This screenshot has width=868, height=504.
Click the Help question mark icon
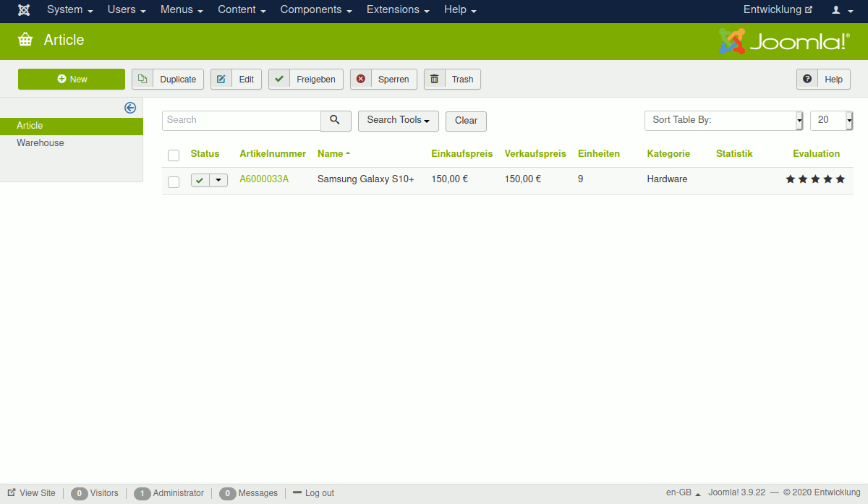(807, 79)
